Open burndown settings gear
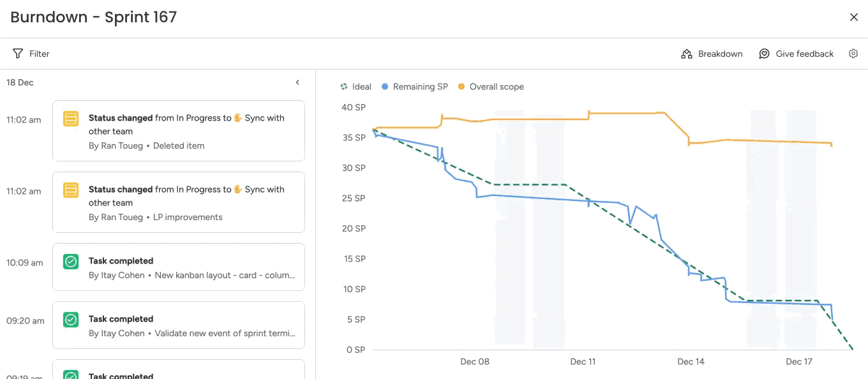This screenshot has height=379, width=868. point(853,54)
